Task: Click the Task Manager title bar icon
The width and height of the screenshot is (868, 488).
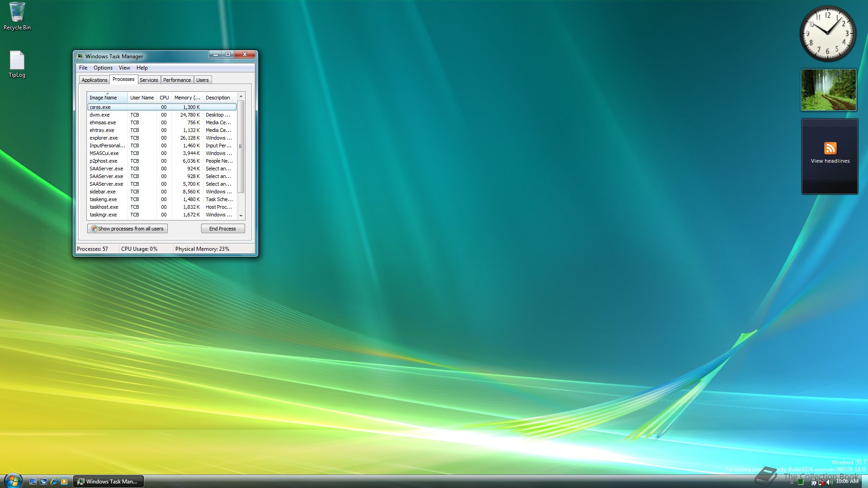Action: [x=80, y=56]
